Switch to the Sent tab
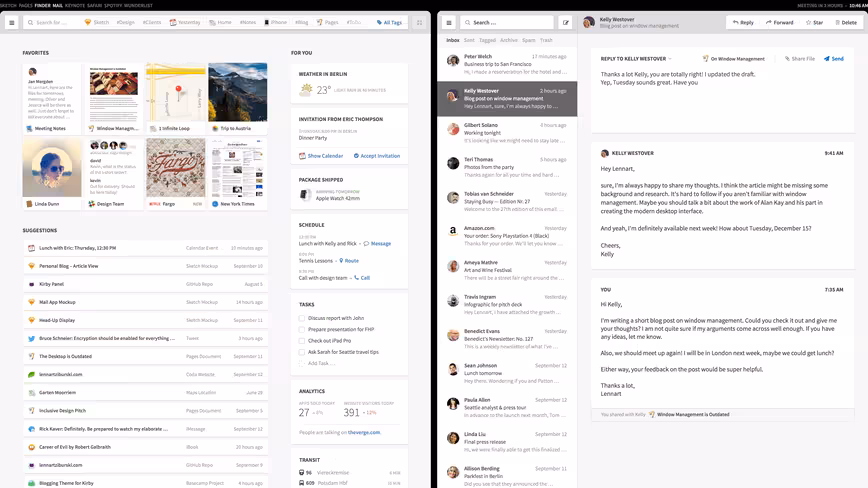868x488 pixels. click(x=469, y=40)
